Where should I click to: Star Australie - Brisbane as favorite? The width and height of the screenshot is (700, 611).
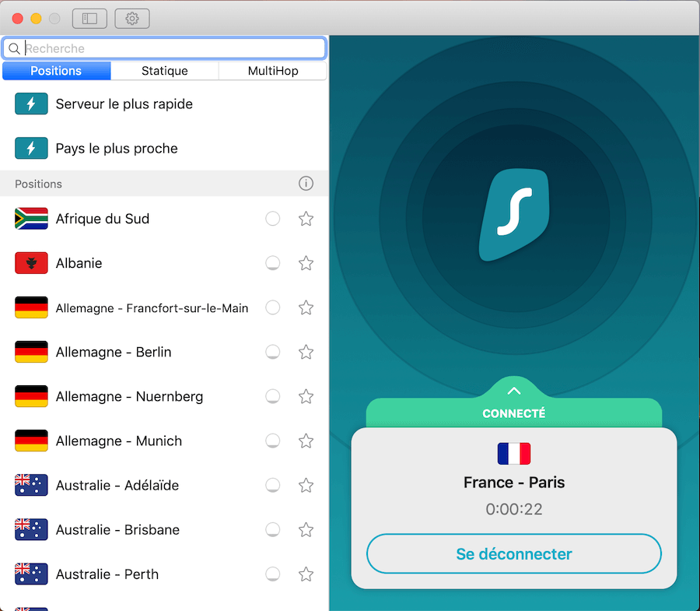pyautogui.click(x=306, y=530)
